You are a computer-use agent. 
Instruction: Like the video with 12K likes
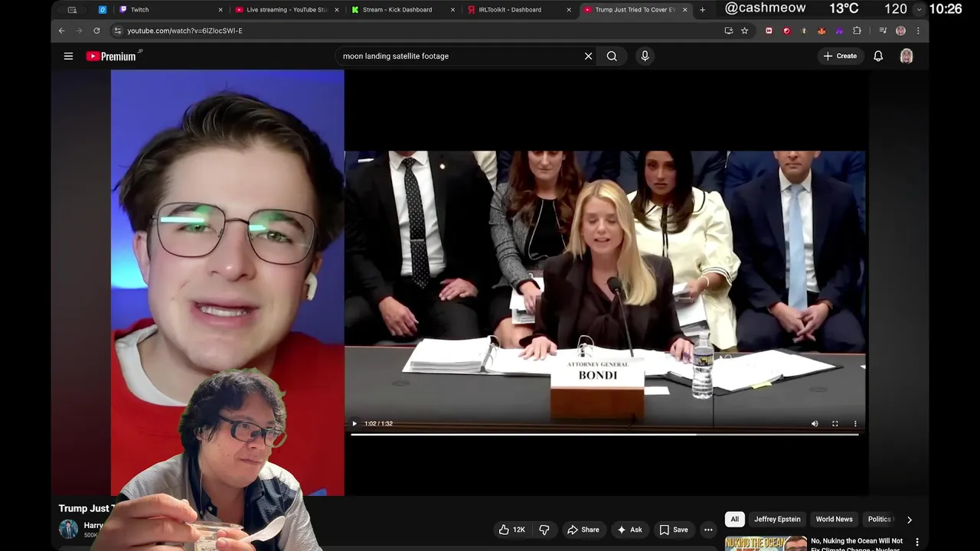[512, 530]
